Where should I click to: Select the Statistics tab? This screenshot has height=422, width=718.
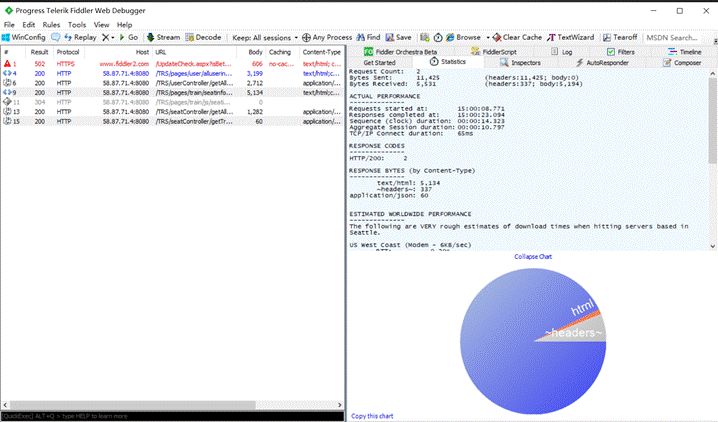coord(448,62)
